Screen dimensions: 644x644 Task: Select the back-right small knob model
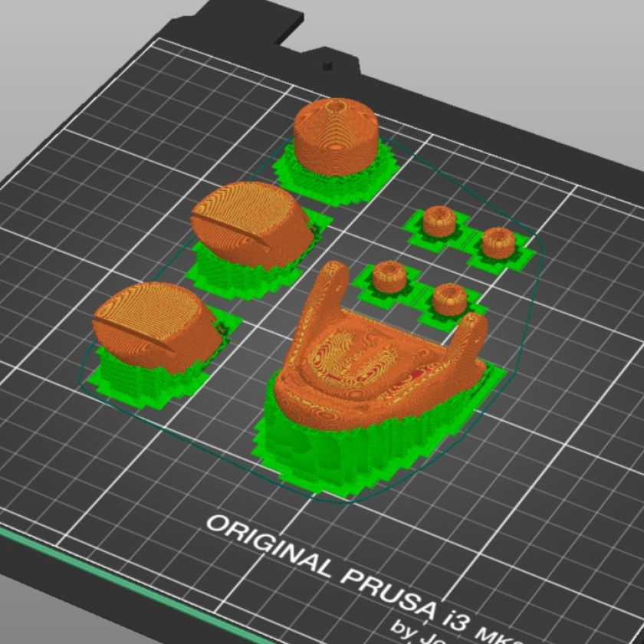click(x=497, y=242)
